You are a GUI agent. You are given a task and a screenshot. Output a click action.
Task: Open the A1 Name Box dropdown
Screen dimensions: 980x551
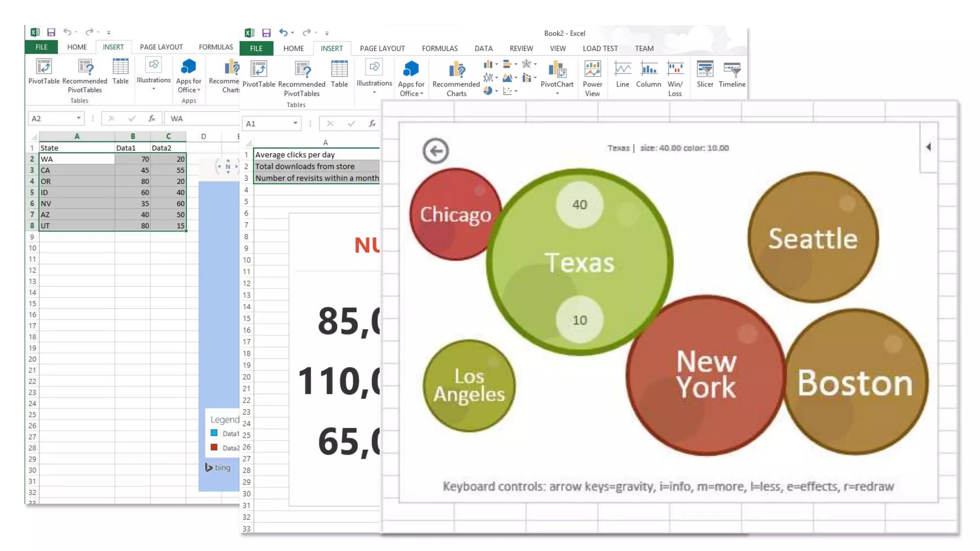[295, 123]
